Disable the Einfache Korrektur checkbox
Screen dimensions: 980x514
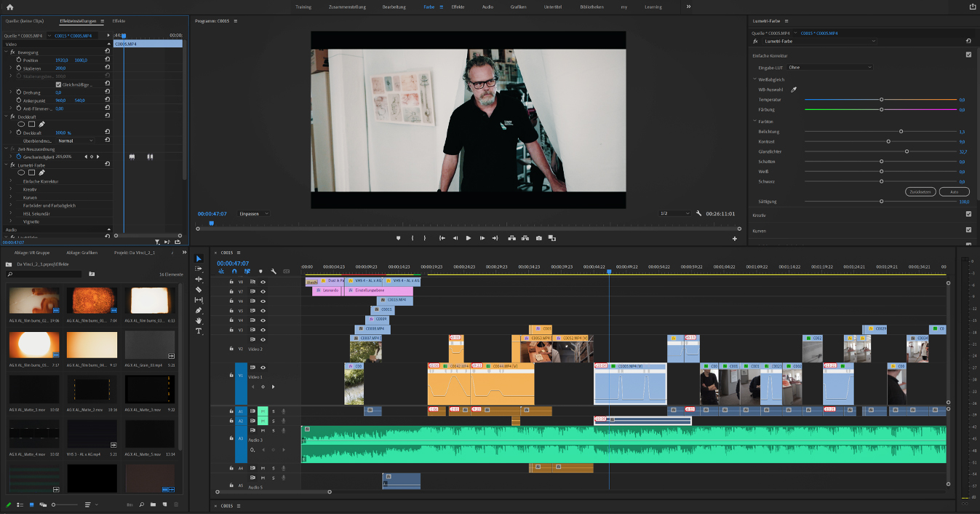click(x=968, y=55)
